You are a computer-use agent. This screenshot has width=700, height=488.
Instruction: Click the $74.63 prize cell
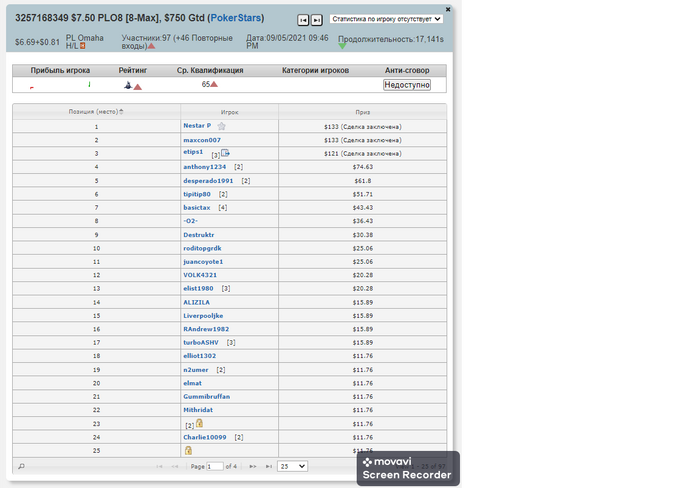click(x=362, y=167)
